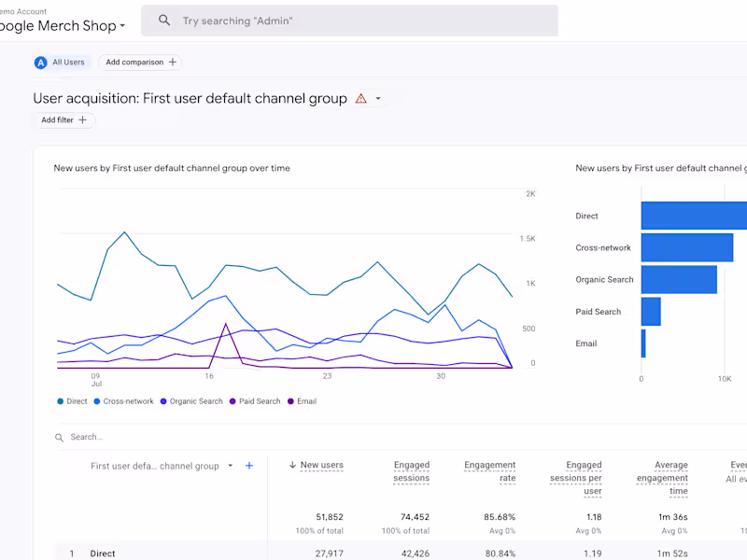Viewport: 747px width, 560px height.
Task: Click the search magnifier icon in top bar
Action: coord(164,20)
